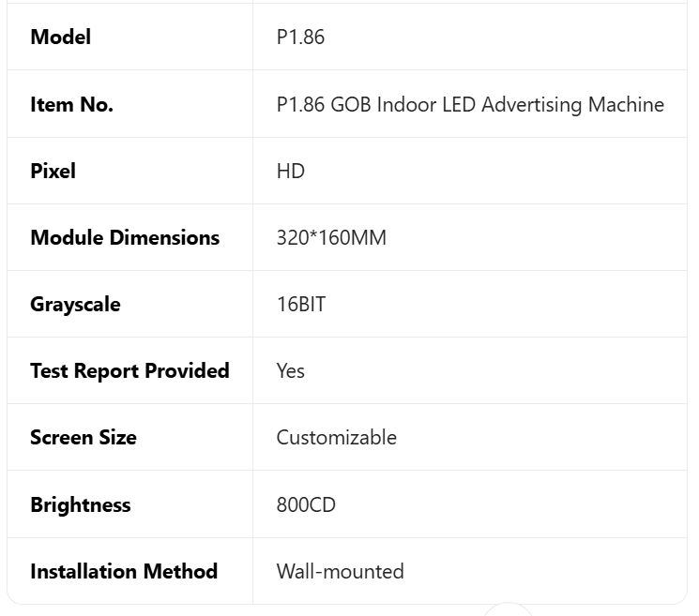Click the Grayscale row label
This screenshot has width=699, height=616.
click(75, 305)
